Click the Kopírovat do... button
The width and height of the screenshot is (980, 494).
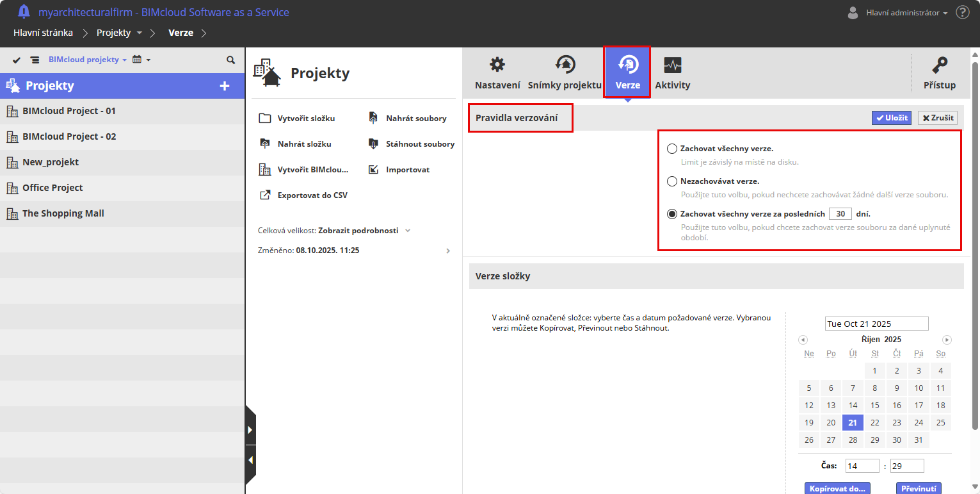[x=838, y=488]
